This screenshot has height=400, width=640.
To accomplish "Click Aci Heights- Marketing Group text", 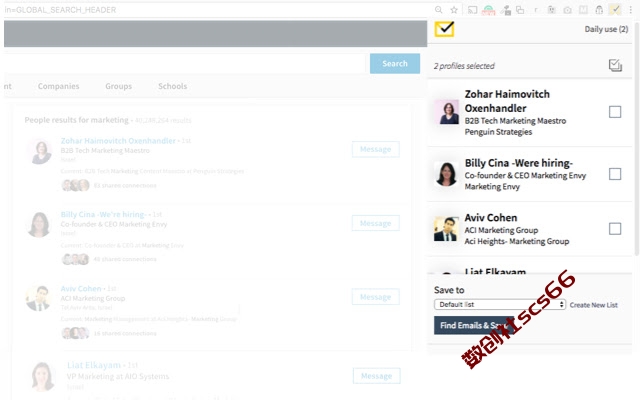I will [517, 241].
